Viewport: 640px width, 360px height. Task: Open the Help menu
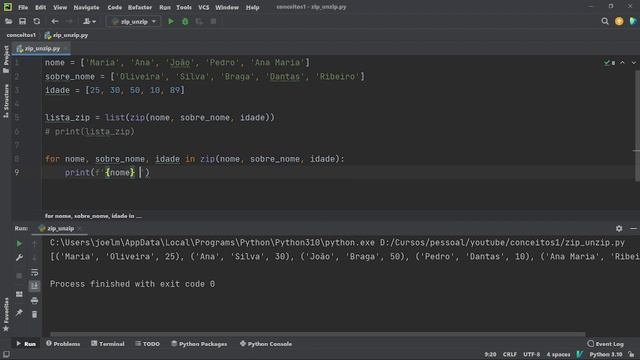pyautogui.click(x=252, y=7)
